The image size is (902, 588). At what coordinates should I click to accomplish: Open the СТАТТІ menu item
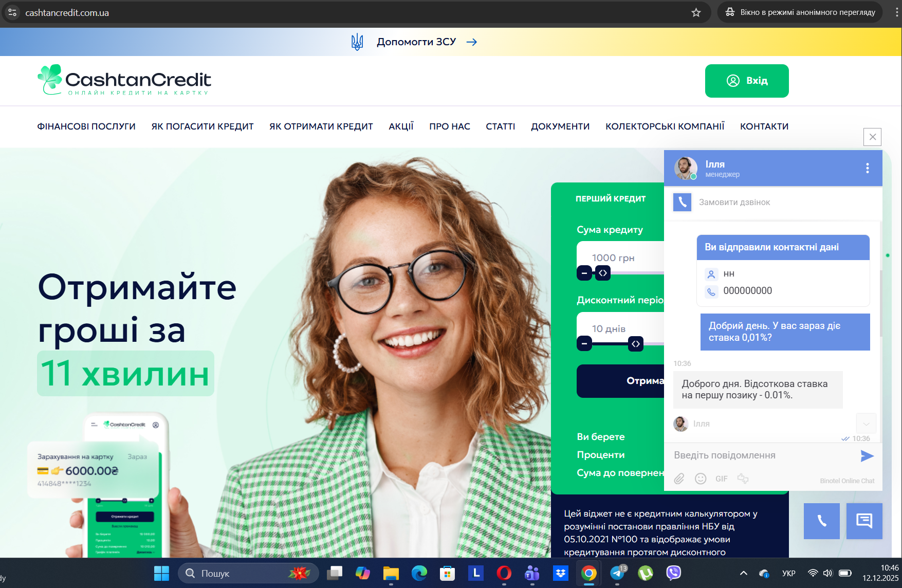coord(501,126)
